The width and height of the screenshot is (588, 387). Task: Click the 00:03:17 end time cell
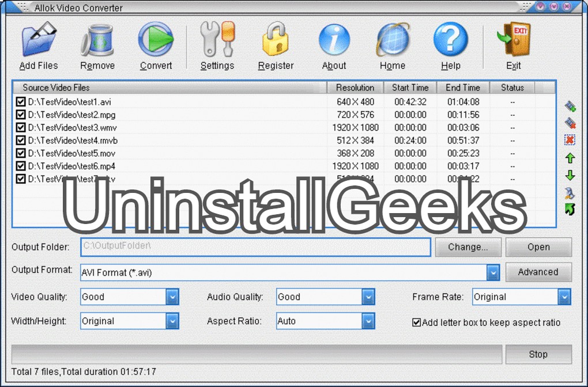(x=463, y=166)
